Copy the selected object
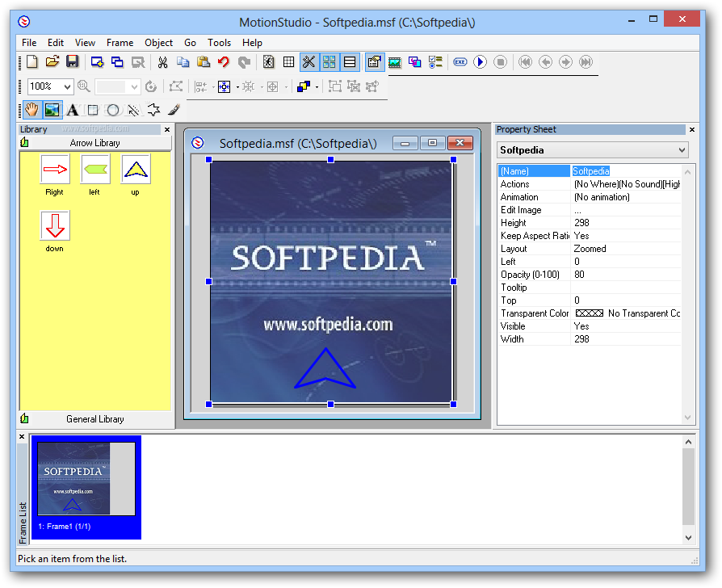Viewport: 722px width, 588px height. tap(183, 61)
